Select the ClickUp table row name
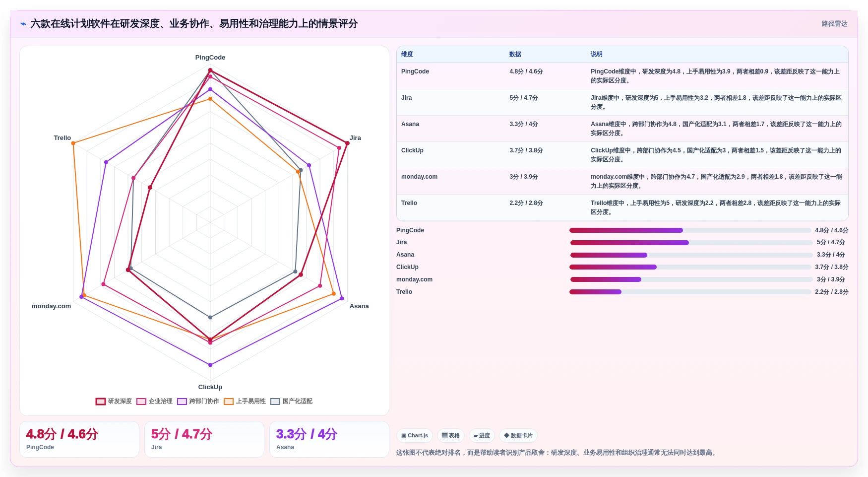 pos(412,150)
